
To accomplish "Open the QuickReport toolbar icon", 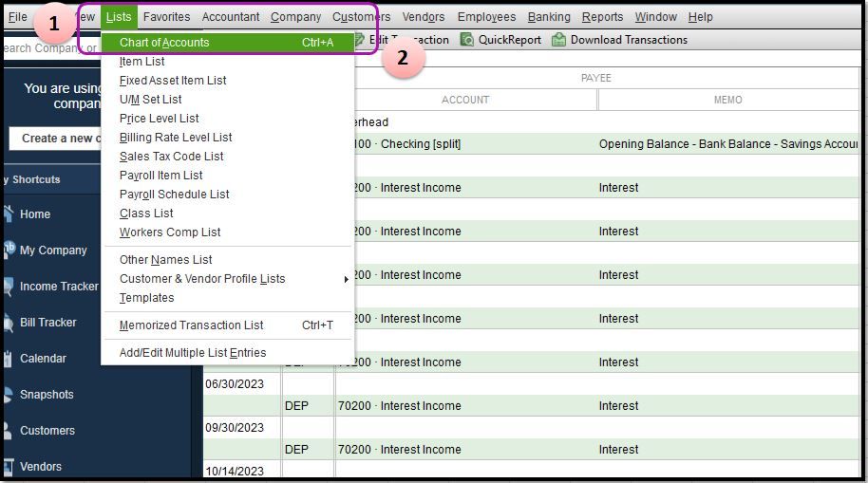I will coord(467,39).
